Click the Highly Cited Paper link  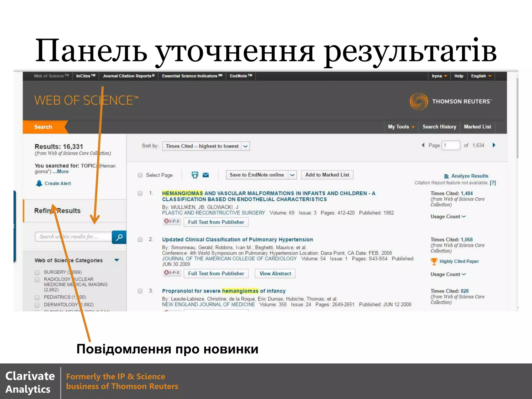click(x=459, y=261)
